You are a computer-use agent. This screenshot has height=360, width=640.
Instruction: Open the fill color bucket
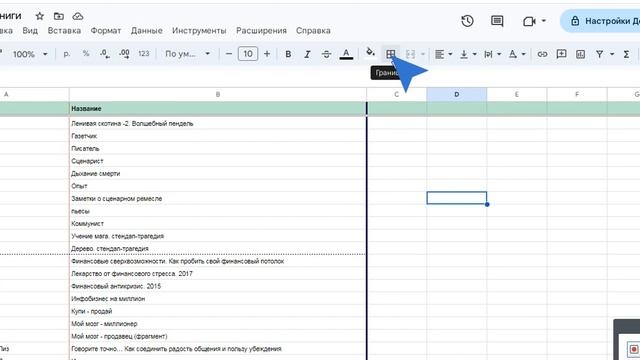[x=370, y=52]
